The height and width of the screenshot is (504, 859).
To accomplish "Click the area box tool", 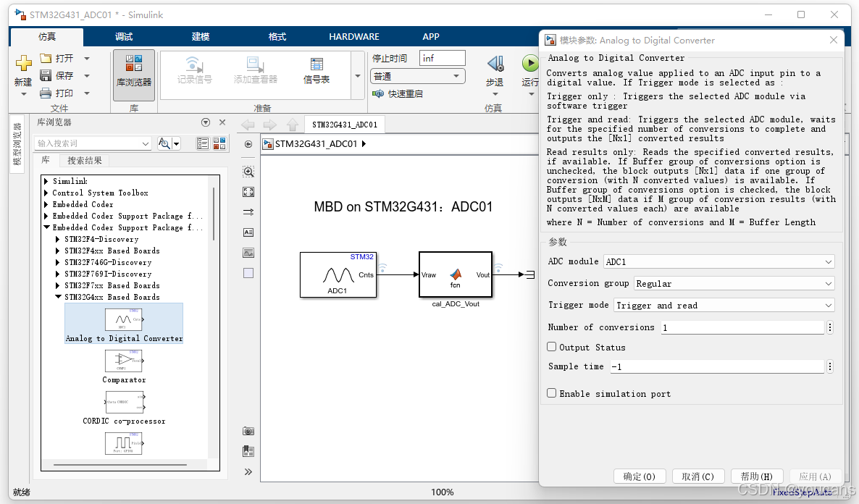I will tap(248, 273).
